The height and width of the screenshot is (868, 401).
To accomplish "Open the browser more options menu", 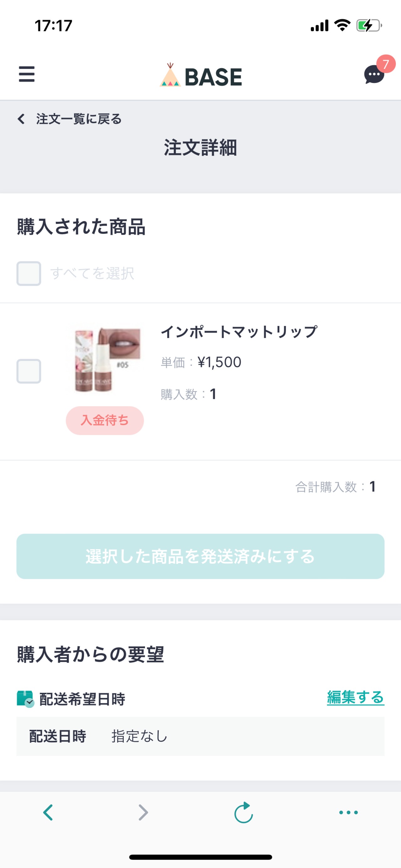I will pos(348,812).
